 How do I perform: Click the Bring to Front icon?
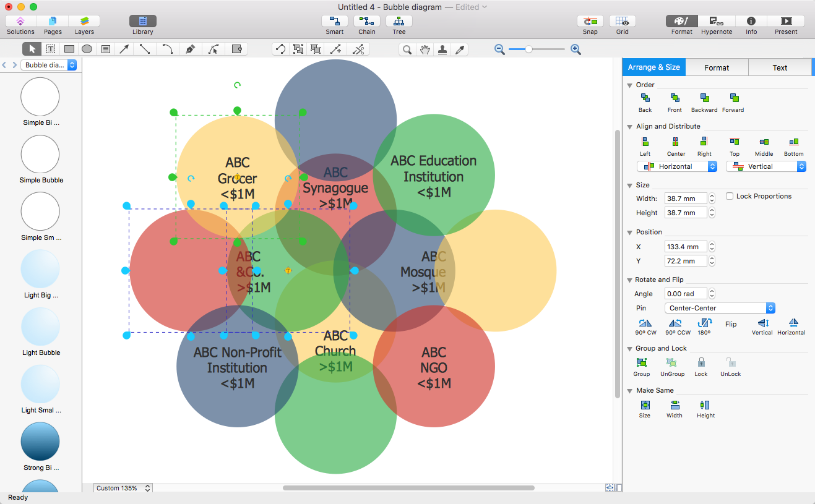pyautogui.click(x=675, y=98)
